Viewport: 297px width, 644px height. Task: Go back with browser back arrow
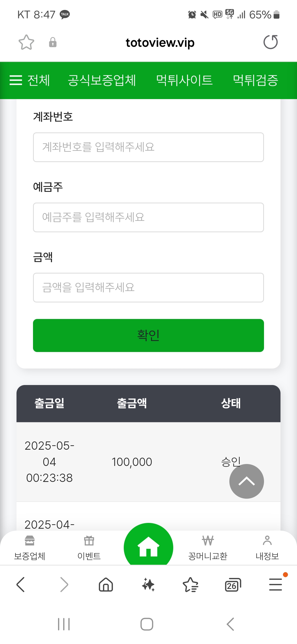coord(21,585)
